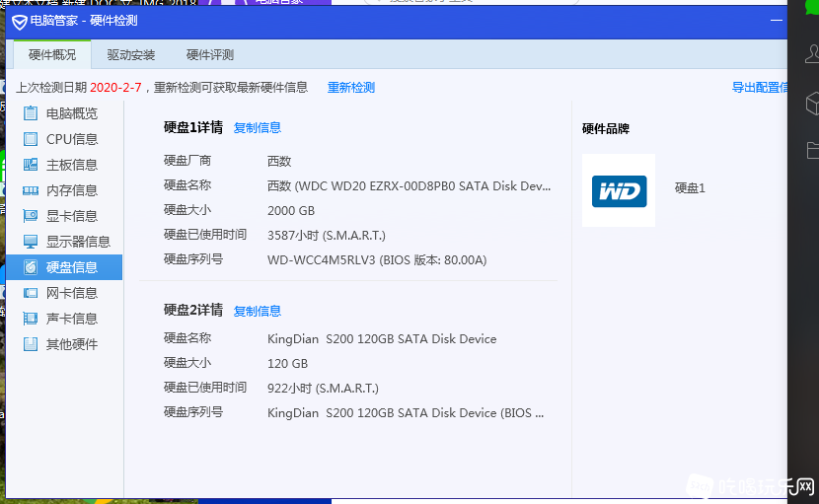Click the 3587小时 usage time value
This screenshot has height=504, width=819.
click(x=327, y=235)
